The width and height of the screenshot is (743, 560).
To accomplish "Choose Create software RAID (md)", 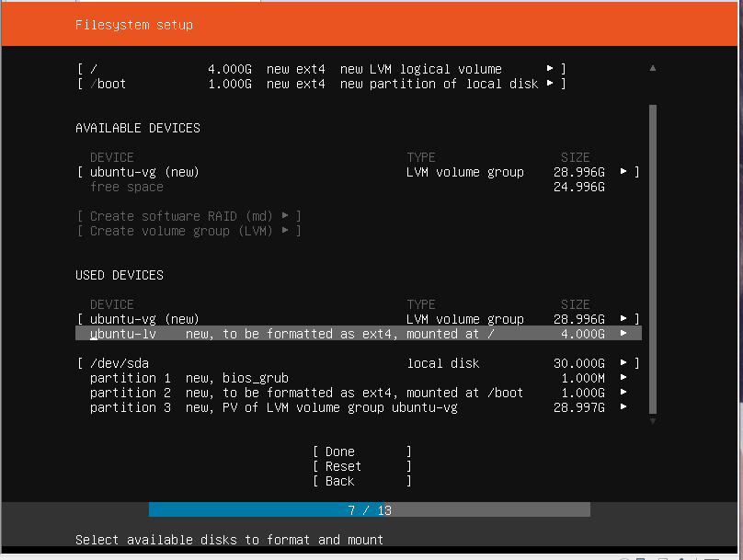I will pyautogui.click(x=189, y=216).
